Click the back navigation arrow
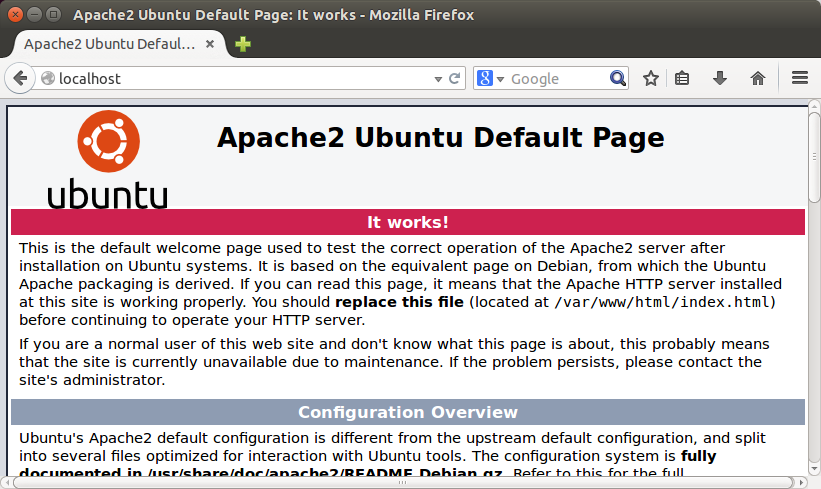 (x=20, y=79)
